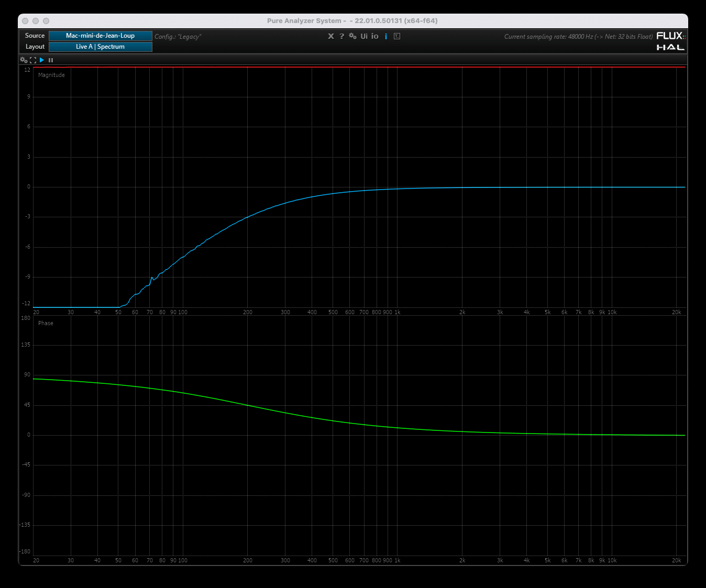
Task: Click the HAL logo
Action: [x=670, y=47]
